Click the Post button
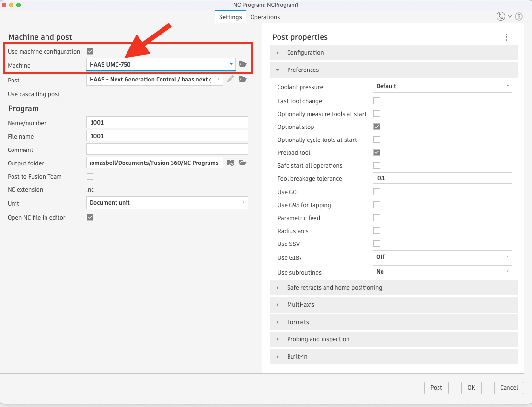532x407 pixels. coord(436,388)
